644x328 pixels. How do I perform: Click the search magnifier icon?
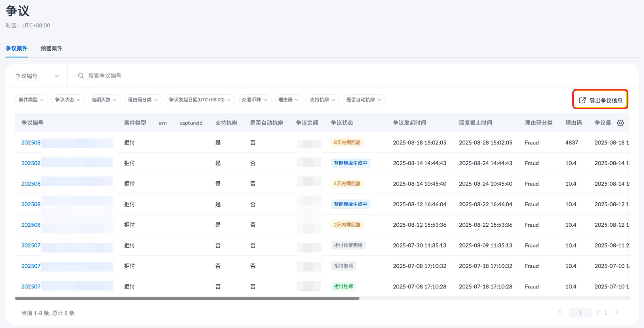pos(81,76)
